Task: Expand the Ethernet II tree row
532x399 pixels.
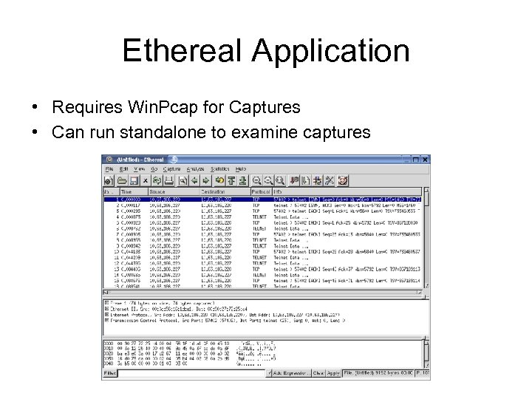Action: point(106,309)
